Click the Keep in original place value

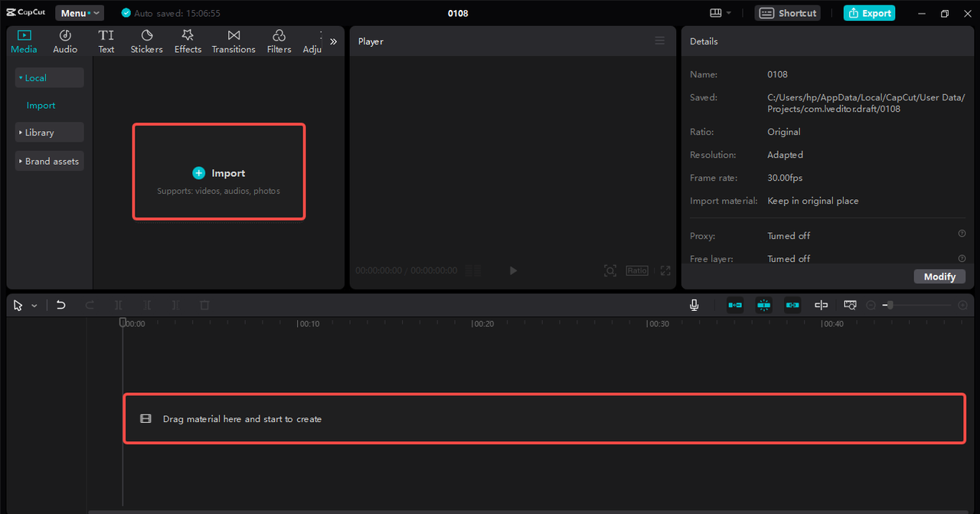coord(813,201)
